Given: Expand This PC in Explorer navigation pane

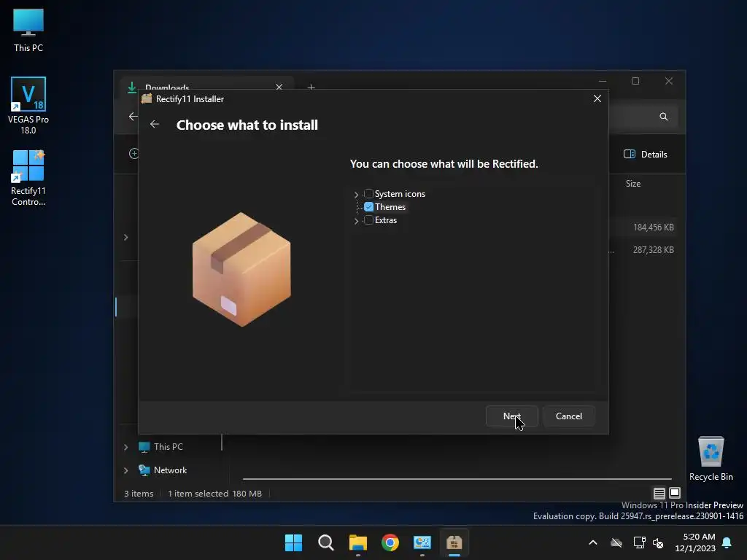Looking at the screenshot, I should point(125,447).
